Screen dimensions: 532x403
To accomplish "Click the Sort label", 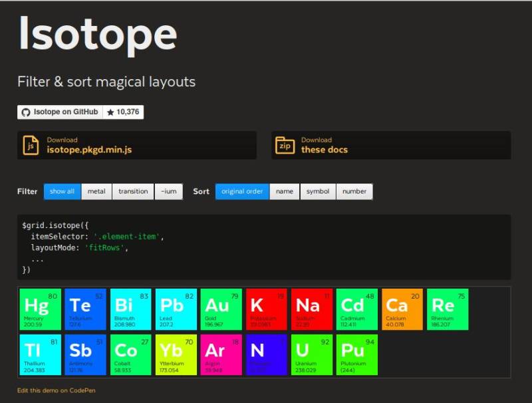I will [201, 192].
